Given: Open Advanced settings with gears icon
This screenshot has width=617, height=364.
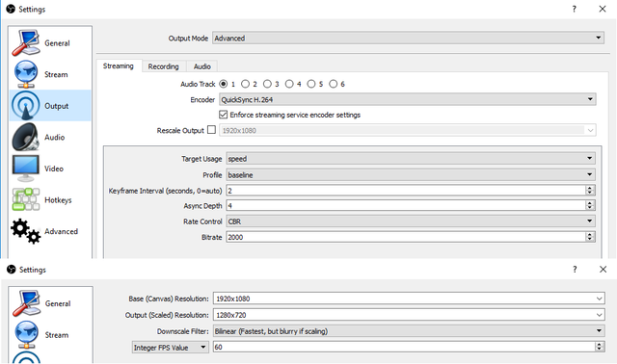Looking at the screenshot, I should 50,231.
